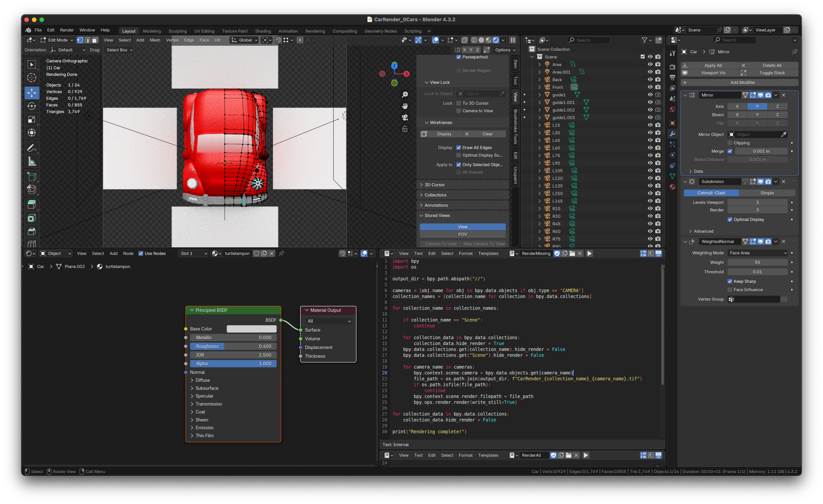Adjust the Metallic slider
The width and height of the screenshot is (823, 504).
(233, 338)
